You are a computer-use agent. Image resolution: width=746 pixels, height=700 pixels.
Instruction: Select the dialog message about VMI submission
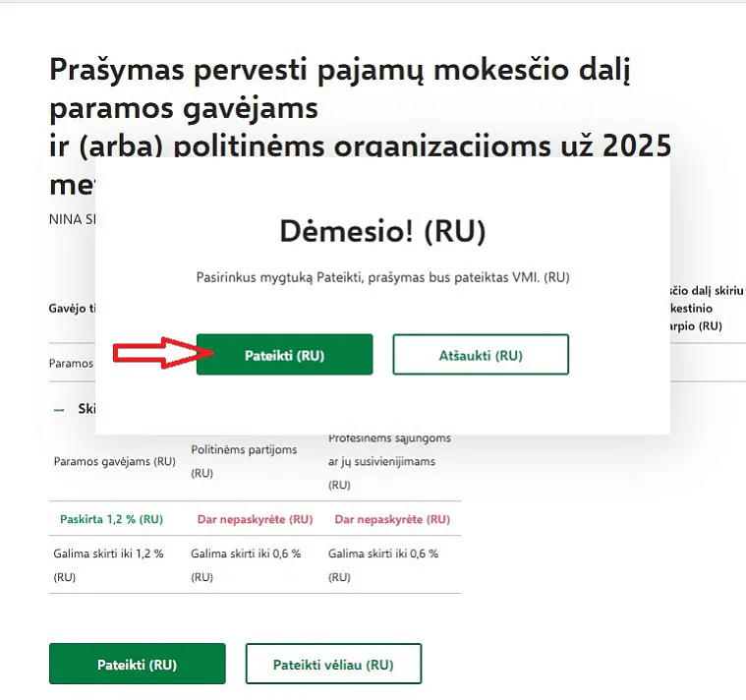point(382,278)
